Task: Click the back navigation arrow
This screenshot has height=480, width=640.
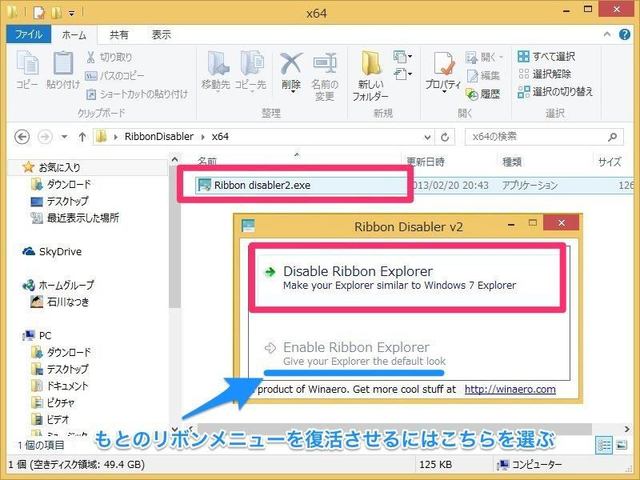Action: click(x=22, y=135)
